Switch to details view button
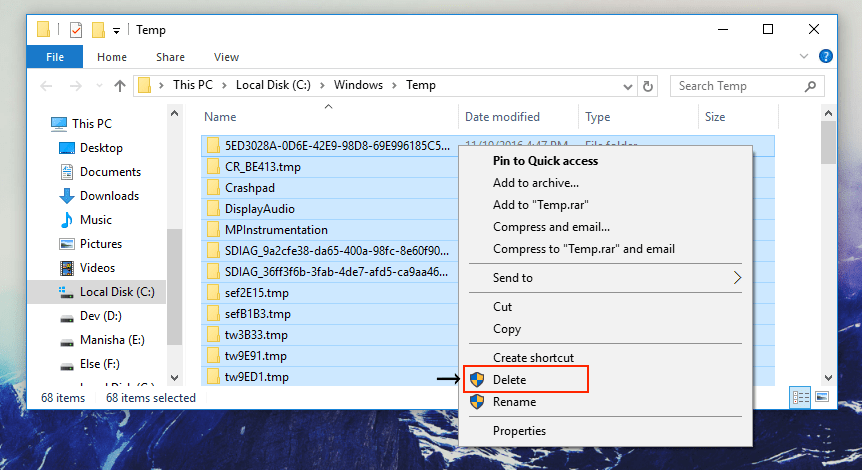Screen dimensions: 862x470 tap(800, 397)
